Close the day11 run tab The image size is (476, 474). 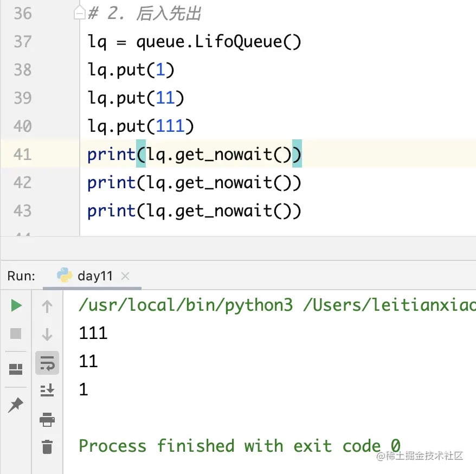click(x=125, y=277)
